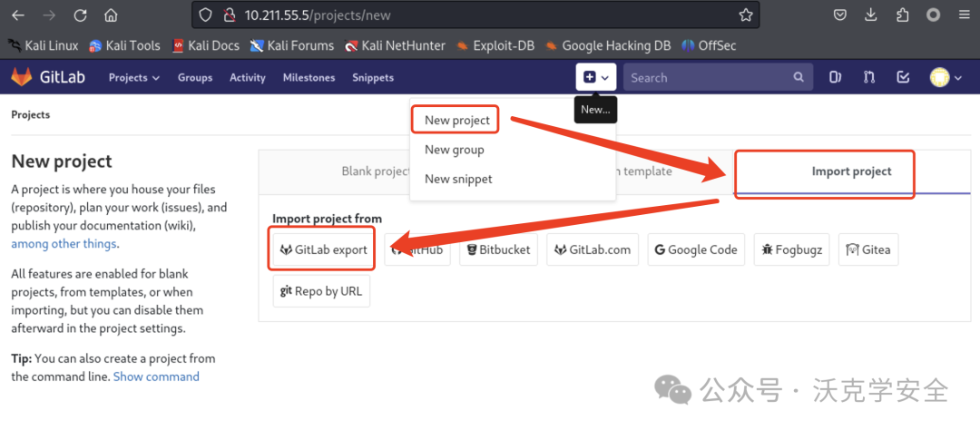Open the Issues icon in navbar

(x=835, y=77)
